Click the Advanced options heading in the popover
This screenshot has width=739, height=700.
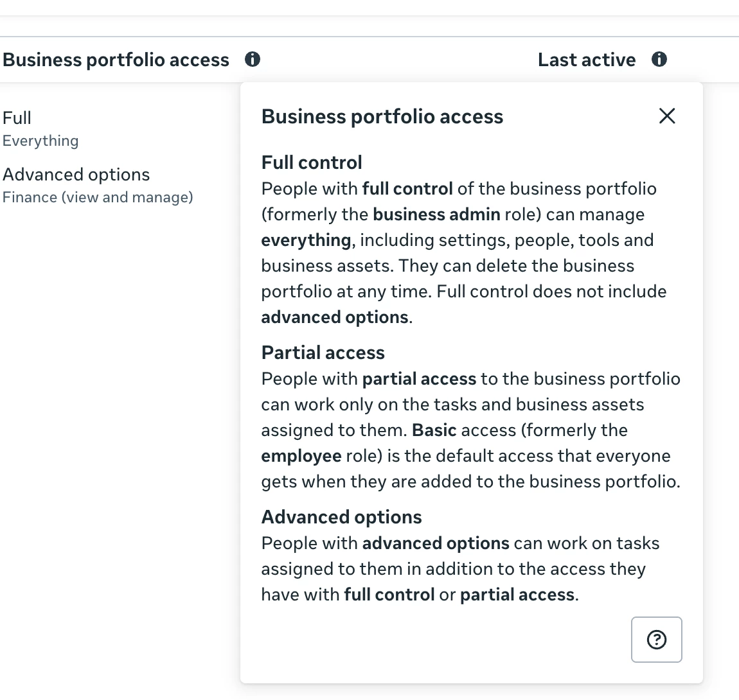[341, 517]
